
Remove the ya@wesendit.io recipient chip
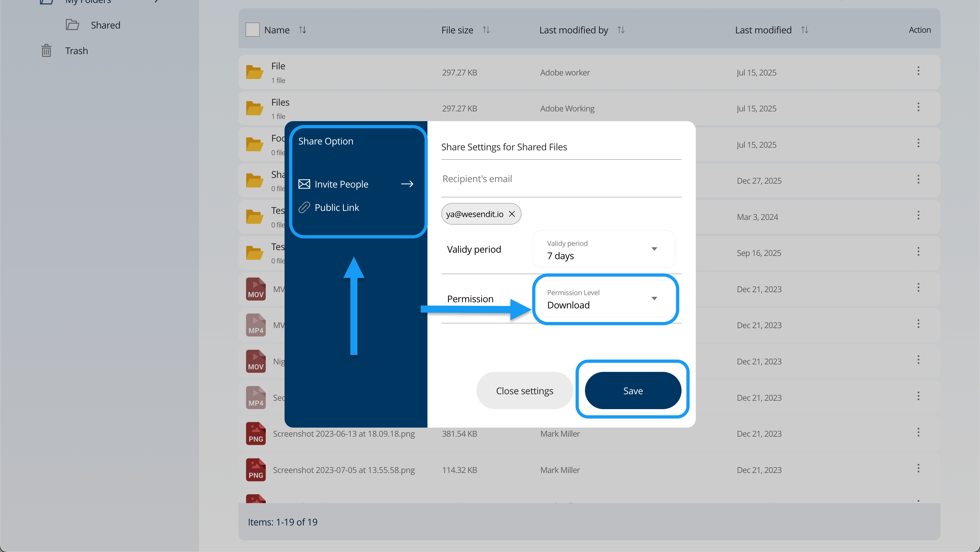click(512, 214)
